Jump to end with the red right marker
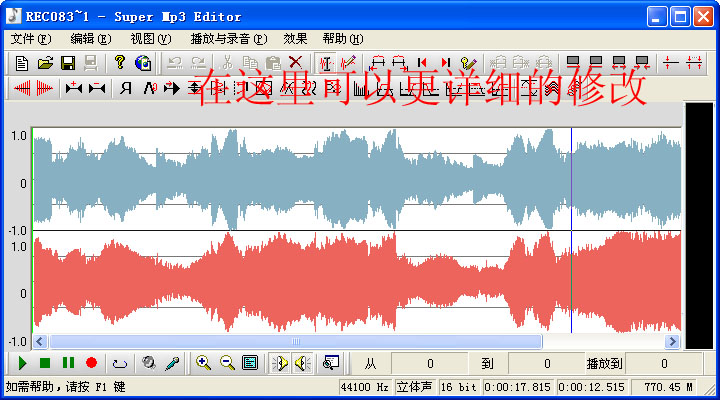Viewport: 720px width, 400px height. [x=445, y=62]
